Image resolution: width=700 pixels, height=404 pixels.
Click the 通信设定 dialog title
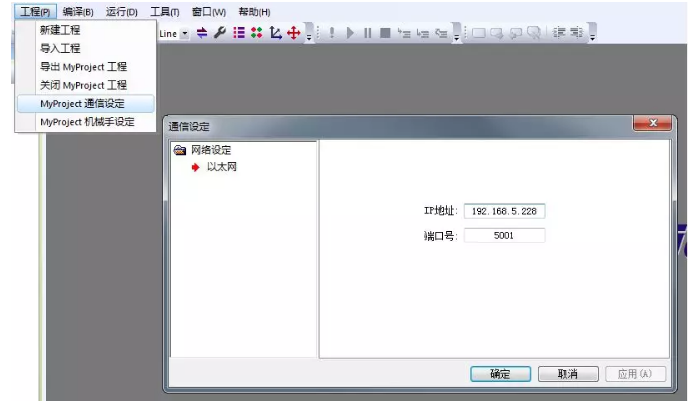189,127
